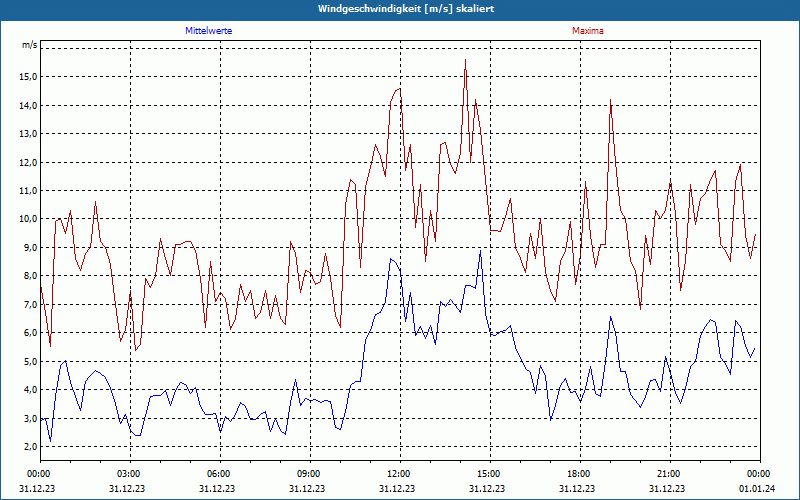Viewport: 800px width, 500px height.
Task: Click the red Maxima spike near 19:00
Action: (610, 100)
